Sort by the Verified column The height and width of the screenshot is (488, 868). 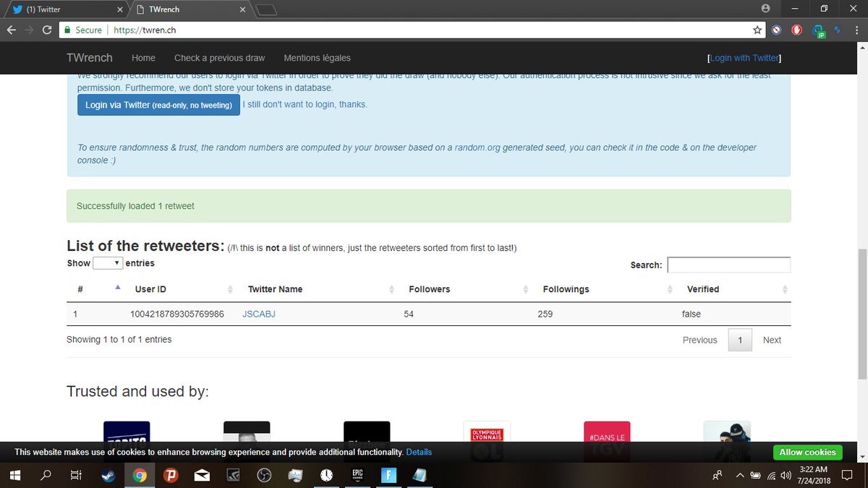click(x=734, y=289)
